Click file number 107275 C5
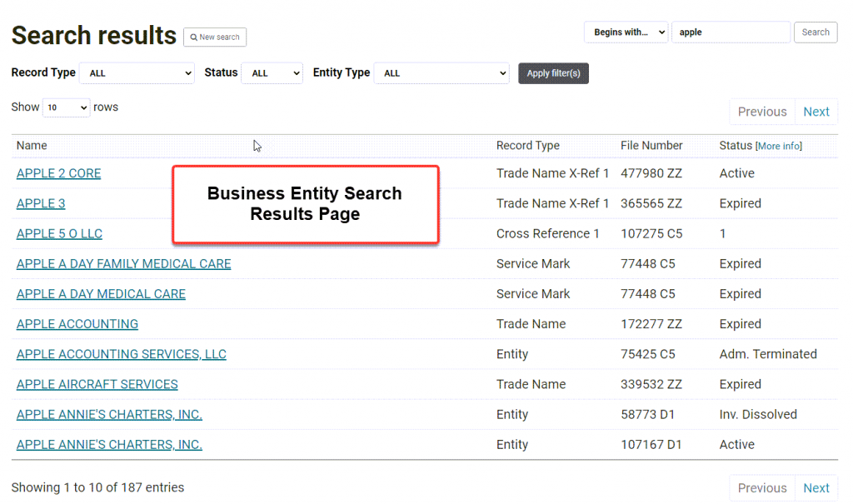853x504 pixels. [651, 233]
